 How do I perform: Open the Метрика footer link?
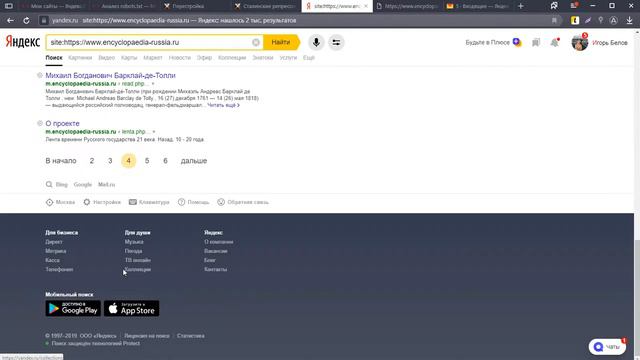56,251
